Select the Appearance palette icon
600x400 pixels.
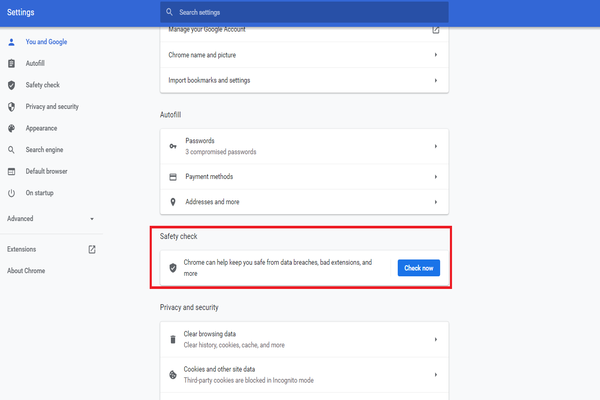11,128
